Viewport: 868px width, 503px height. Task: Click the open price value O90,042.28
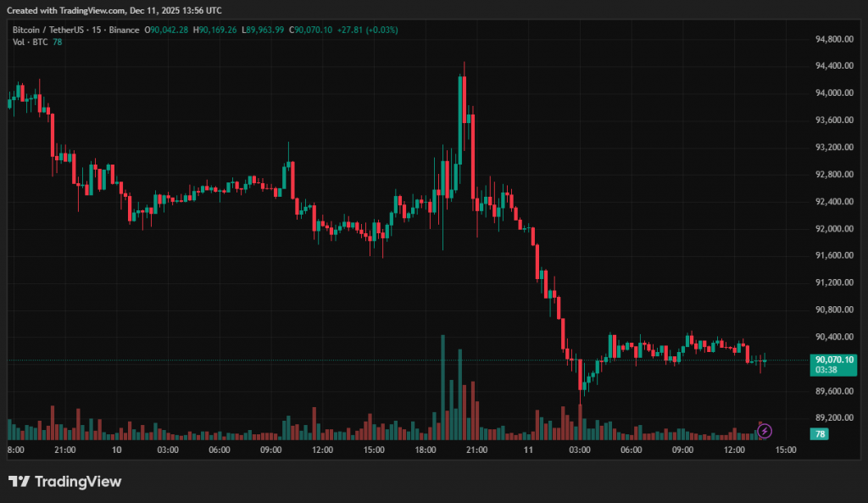point(168,30)
